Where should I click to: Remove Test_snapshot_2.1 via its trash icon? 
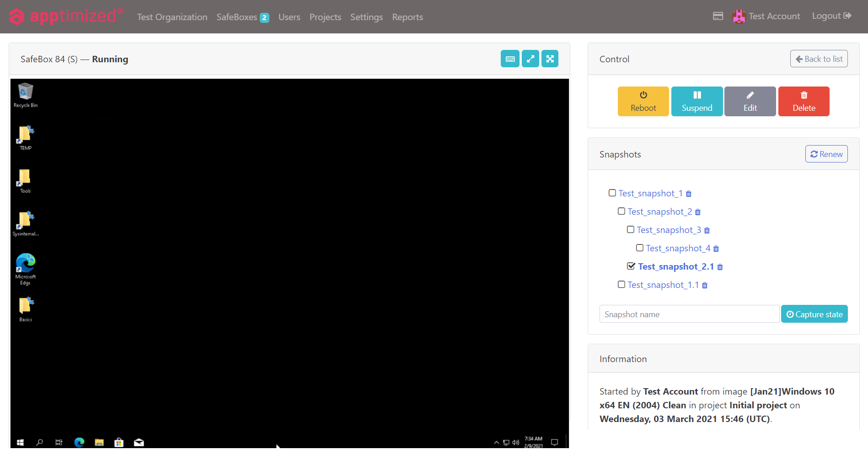tap(720, 267)
